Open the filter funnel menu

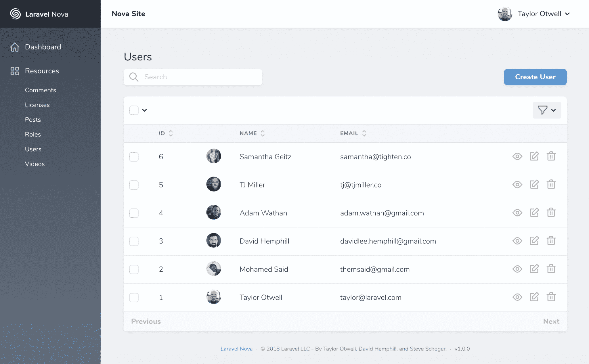pyautogui.click(x=547, y=110)
